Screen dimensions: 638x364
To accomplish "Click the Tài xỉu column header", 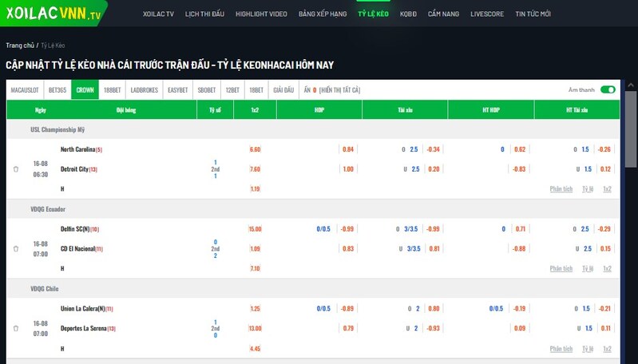I will (406, 110).
